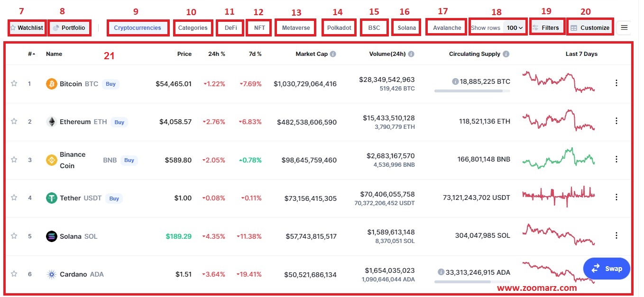
Task: Click the Volume(24h) info icon
Action: 411,54
